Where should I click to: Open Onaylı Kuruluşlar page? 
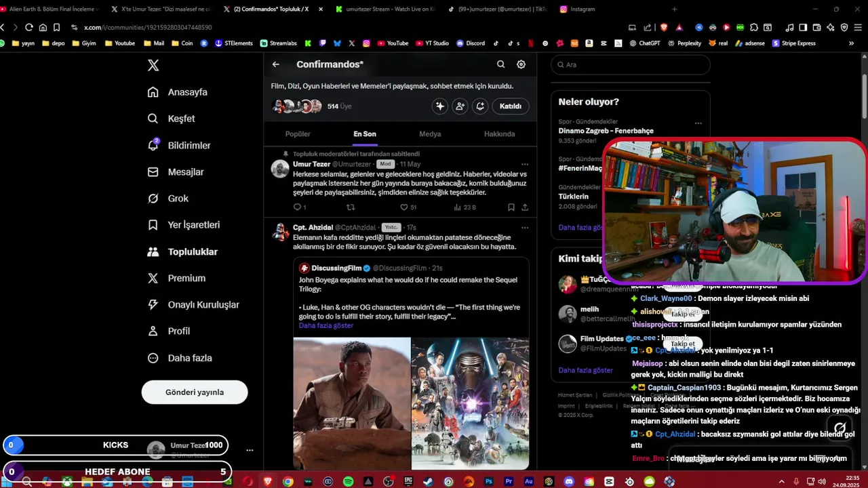tap(193, 305)
